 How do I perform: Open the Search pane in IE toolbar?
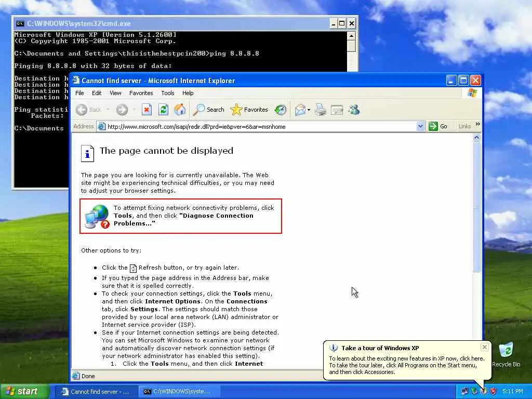pyautogui.click(x=208, y=110)
